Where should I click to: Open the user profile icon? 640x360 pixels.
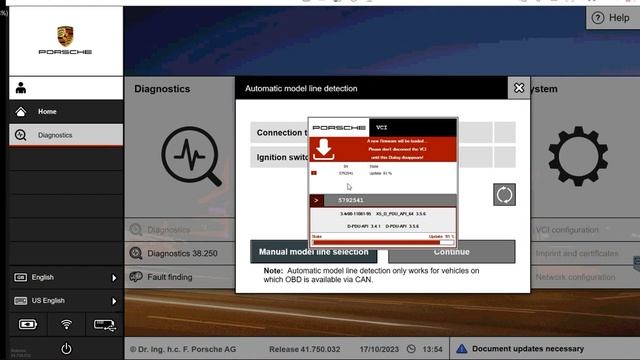21,88
